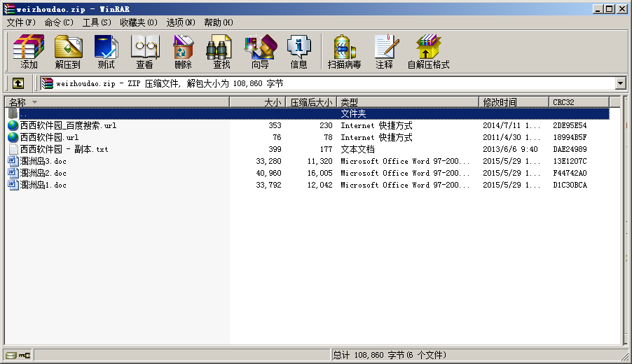Run the Test (测试) archive tool
The image size is (632, 364).
coord(106,52)
